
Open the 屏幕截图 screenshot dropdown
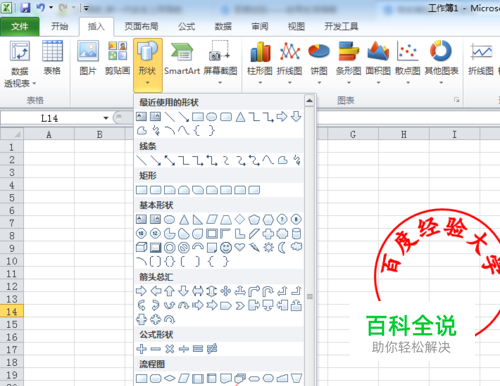220,63
